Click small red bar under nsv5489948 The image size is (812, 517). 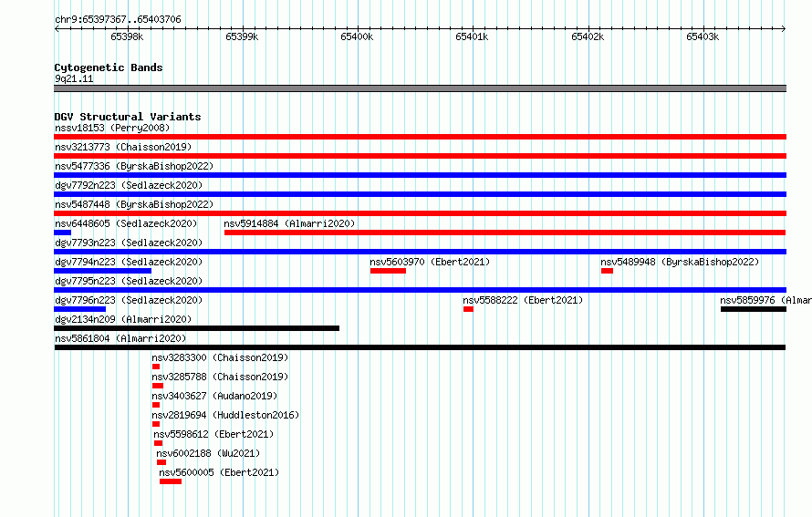pos(607,271)
